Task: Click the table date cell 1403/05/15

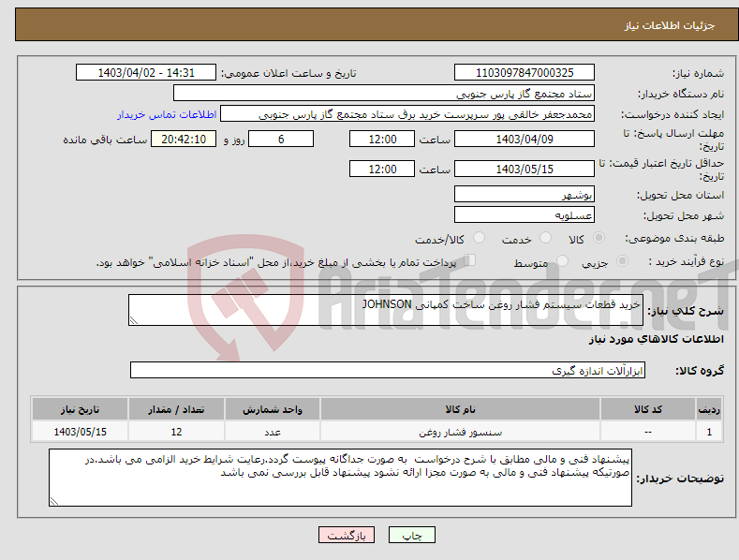Action: point(81,432)
